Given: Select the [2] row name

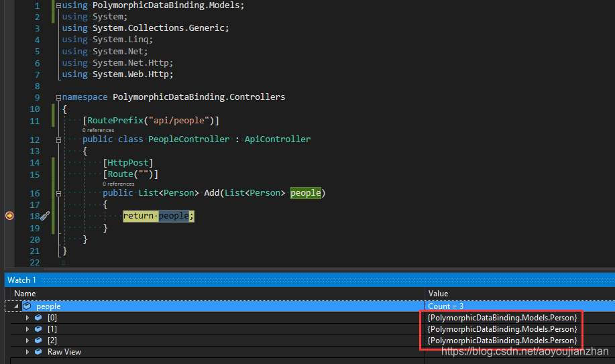Looking at the screenshot, I should (x=52, y=340).
